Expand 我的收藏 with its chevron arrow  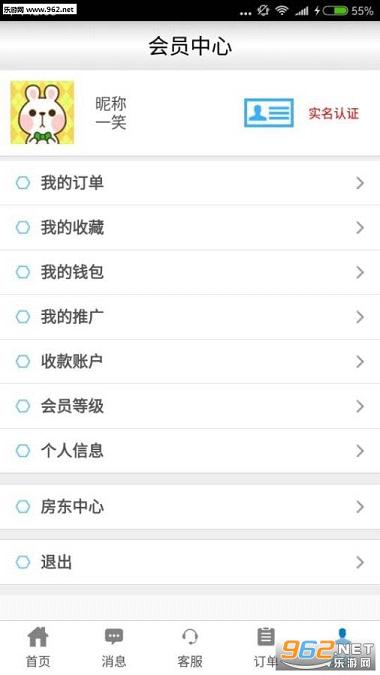point(360,228)
